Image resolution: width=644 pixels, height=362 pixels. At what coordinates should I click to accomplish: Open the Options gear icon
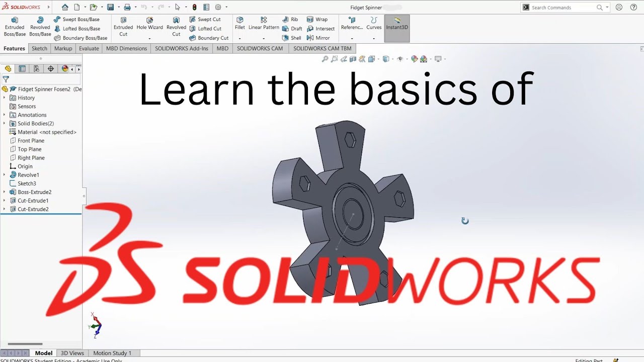[x=218, y=7]
